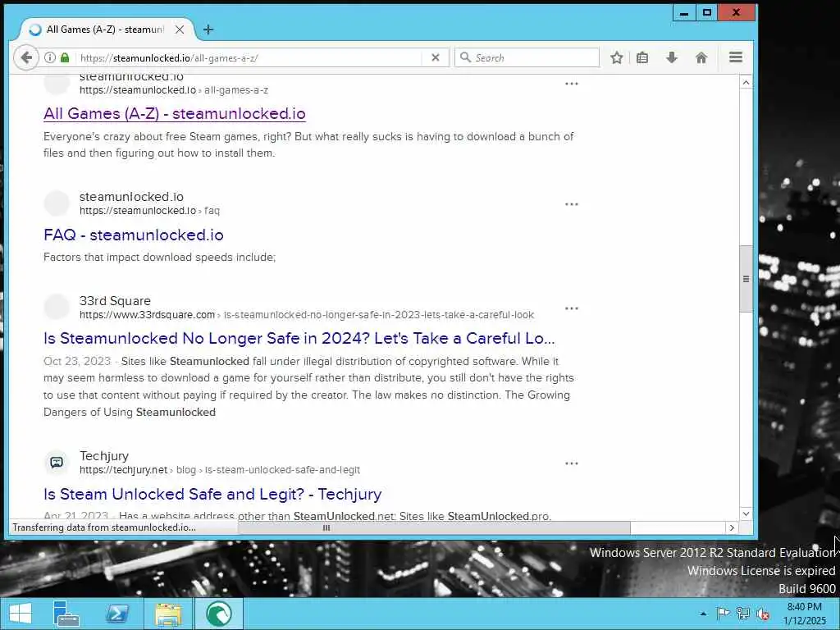Viewport: 840px width, 630px height.
Task: Open the downloads arrow icon
Action: point(671,57)
